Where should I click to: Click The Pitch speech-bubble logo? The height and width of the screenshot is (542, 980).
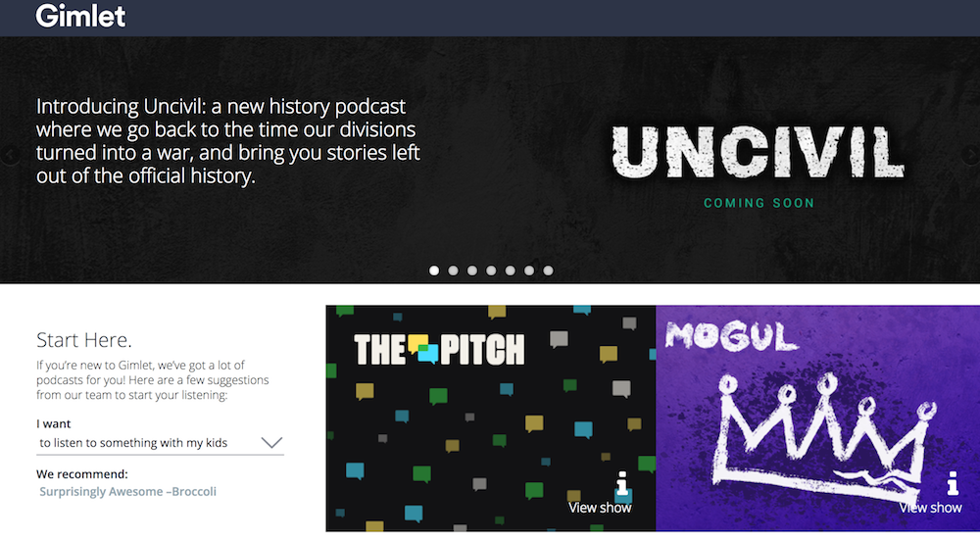coord(439,350)
